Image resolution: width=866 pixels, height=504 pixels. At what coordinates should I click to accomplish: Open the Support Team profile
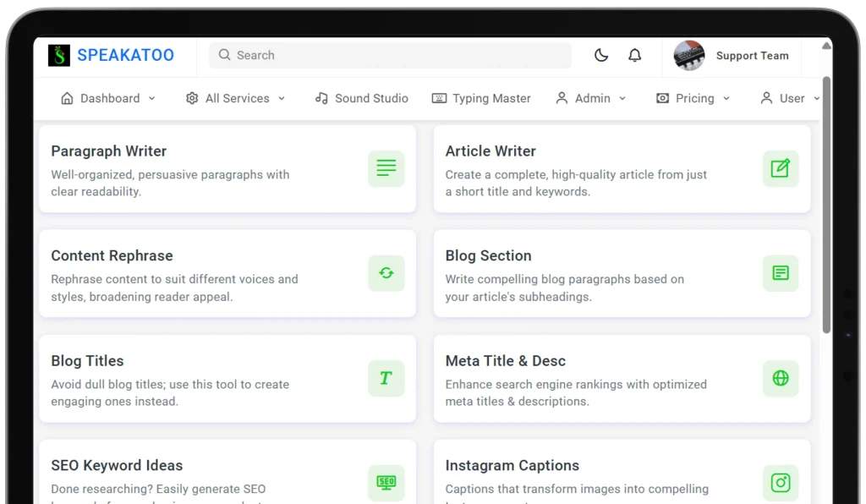[732, 56]
